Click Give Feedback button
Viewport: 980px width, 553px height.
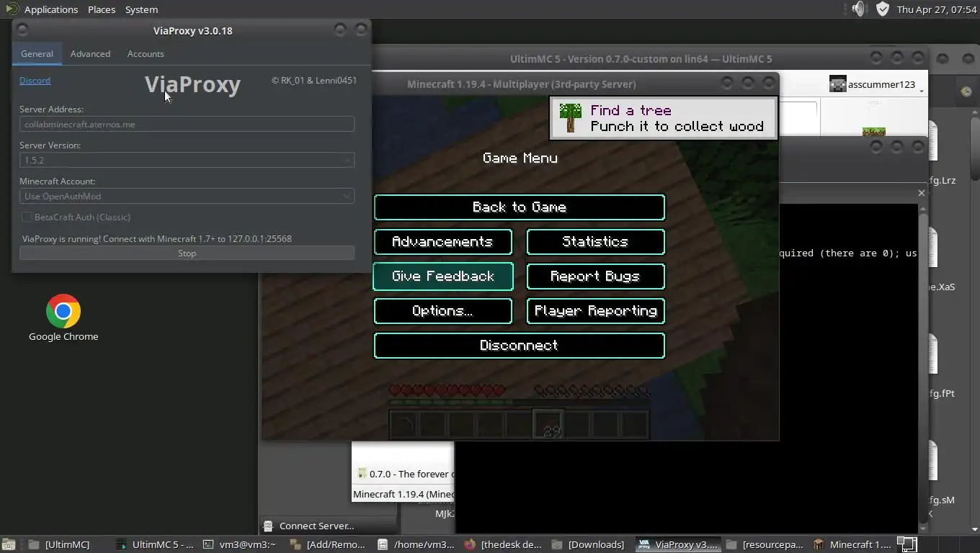point(442,276)
